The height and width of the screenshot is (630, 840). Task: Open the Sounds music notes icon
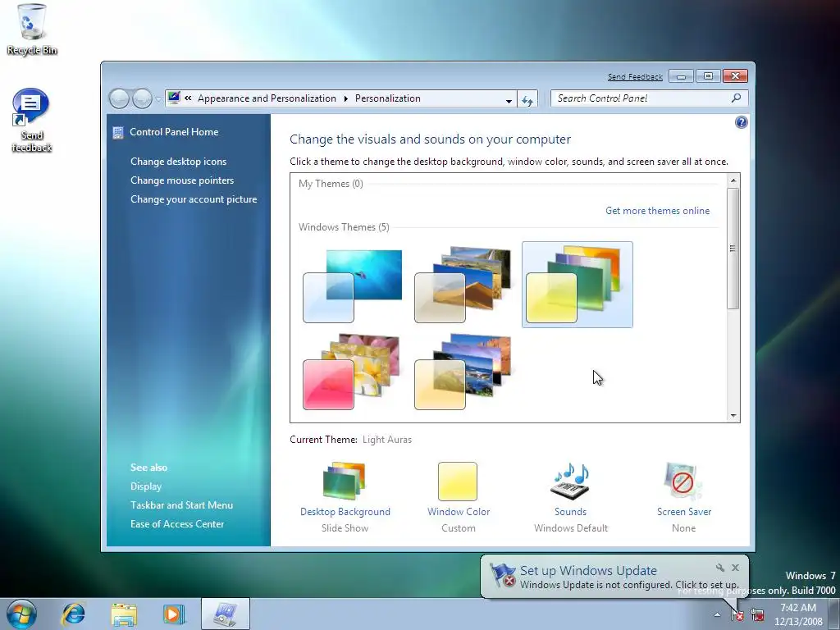point(570,481)
